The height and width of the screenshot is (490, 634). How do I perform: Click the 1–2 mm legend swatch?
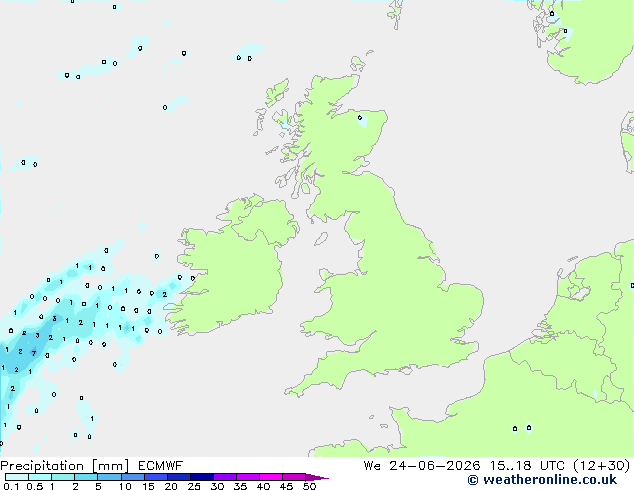tap(63, 477)
